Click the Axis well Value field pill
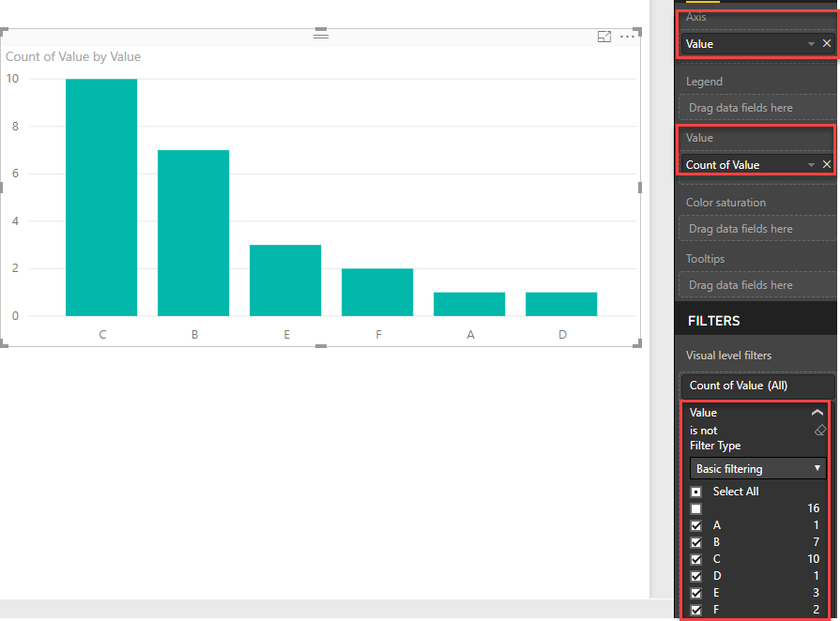The width and height of the screenshot is (840, 621). (757, 44)
